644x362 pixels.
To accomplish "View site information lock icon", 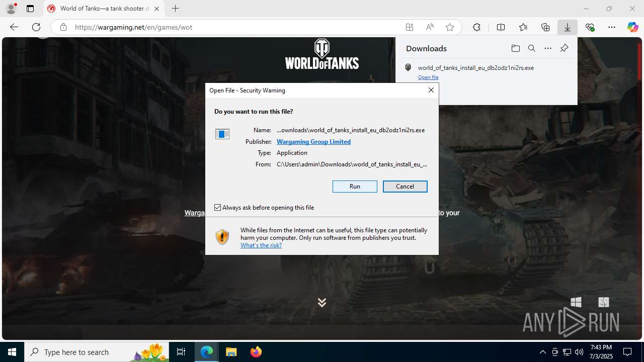I will click(63, 27).
